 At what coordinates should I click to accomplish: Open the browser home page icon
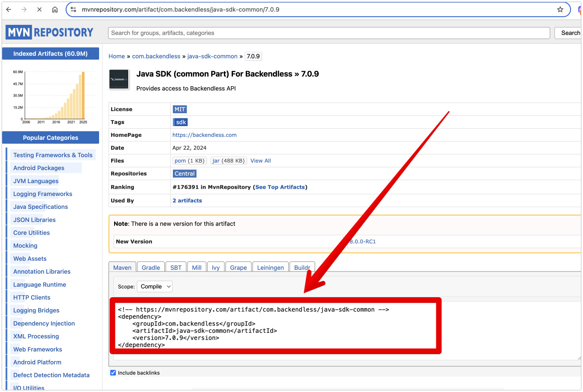click(x=55, y=9)
